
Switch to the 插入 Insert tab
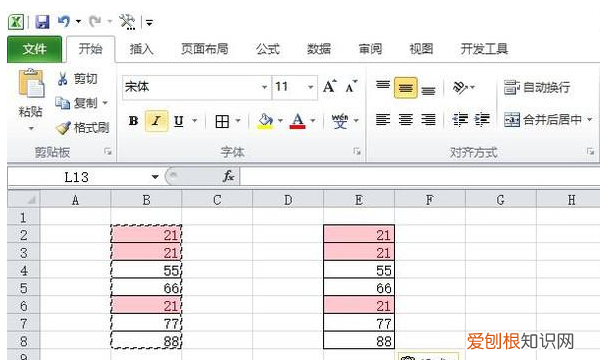point(141,49)
